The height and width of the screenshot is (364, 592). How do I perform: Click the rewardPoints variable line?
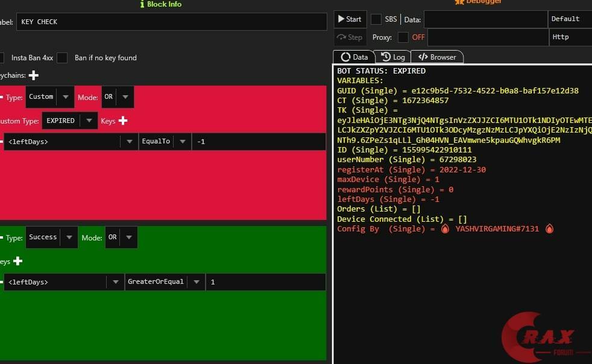point(395,190)
